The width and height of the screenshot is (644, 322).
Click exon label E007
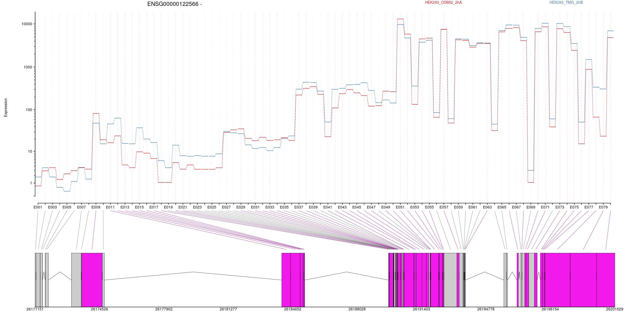[81, 207]
